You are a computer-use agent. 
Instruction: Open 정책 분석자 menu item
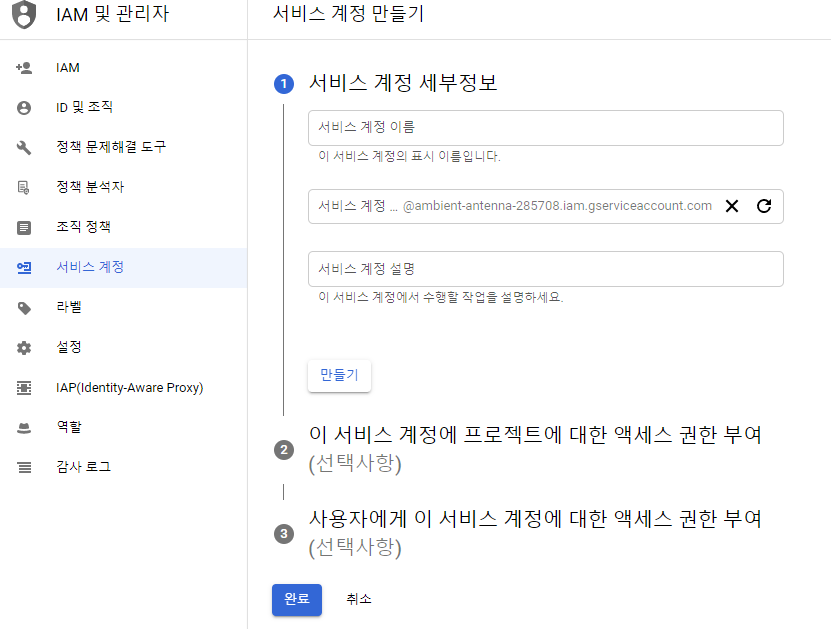[x=123, y=187]
